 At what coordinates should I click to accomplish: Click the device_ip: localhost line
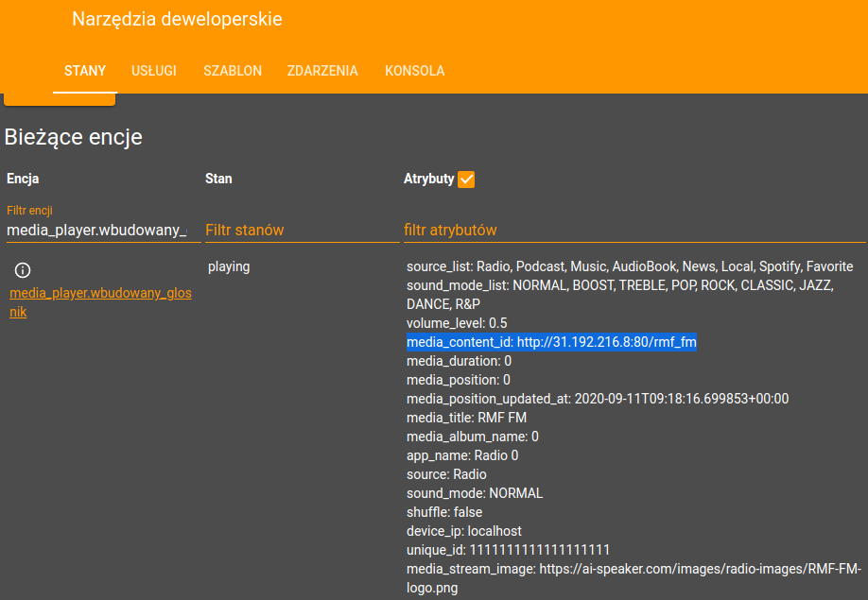click(x=464, y=531)
